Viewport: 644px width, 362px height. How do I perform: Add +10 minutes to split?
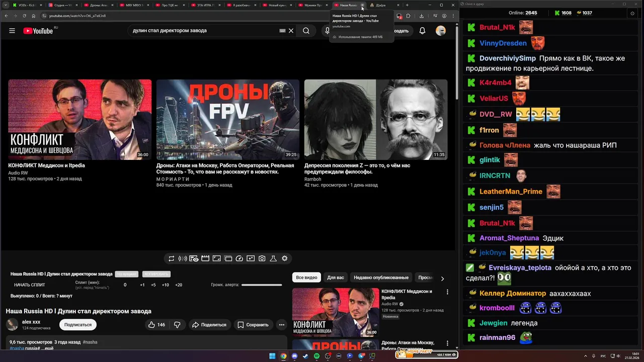pyautogui.click(x=166, y=285)
